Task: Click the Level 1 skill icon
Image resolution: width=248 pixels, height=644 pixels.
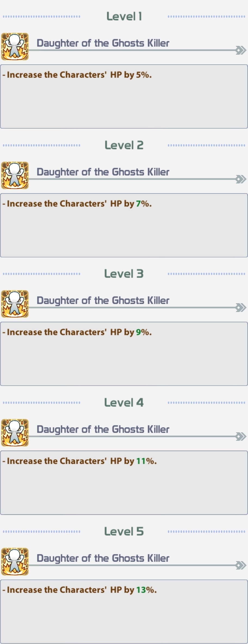Action: [x=15, y=46]
